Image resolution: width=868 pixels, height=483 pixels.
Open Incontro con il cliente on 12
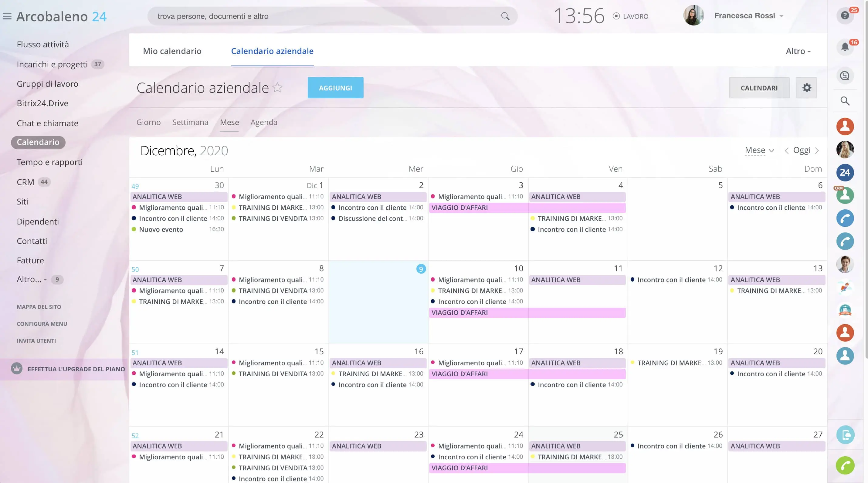(x=676, y=279)
